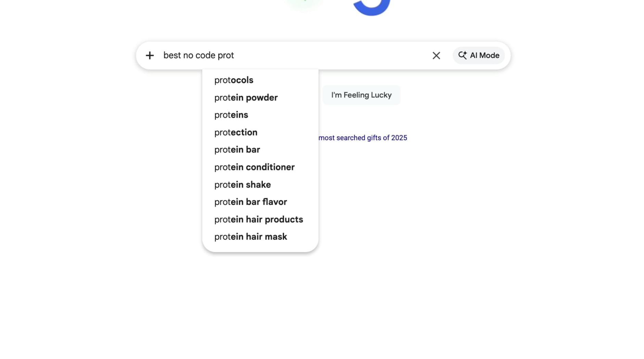Select the 'protocols' suggestion

[x=234, y=80]
